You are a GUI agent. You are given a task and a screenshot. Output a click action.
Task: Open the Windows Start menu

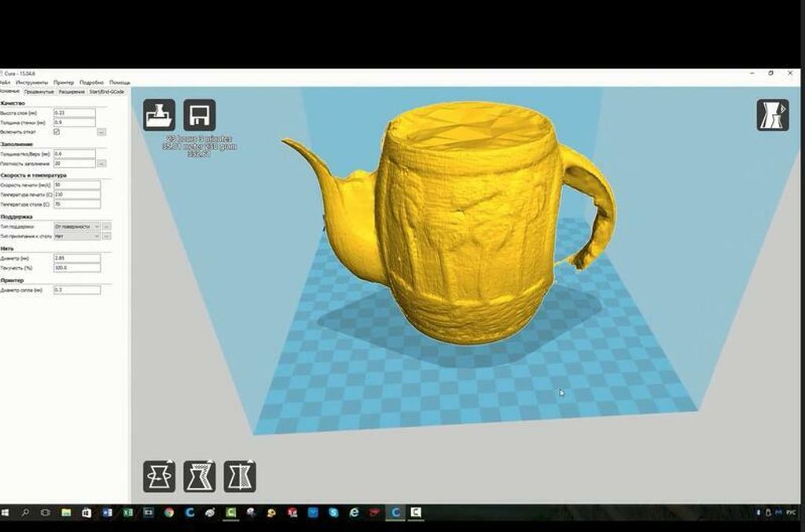click(6, 512)
